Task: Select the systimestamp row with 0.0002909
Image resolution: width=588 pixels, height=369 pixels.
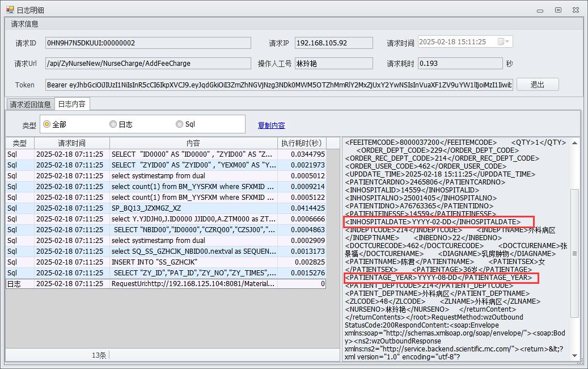Action: [166, 241]
